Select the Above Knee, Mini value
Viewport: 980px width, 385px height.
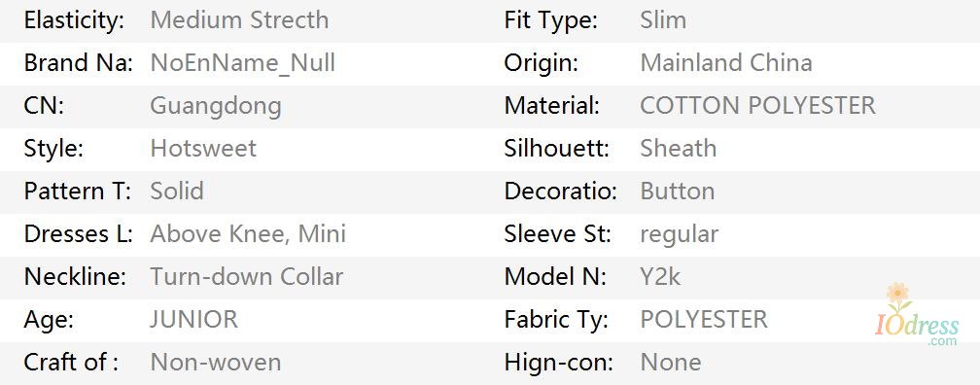(248, 233)
